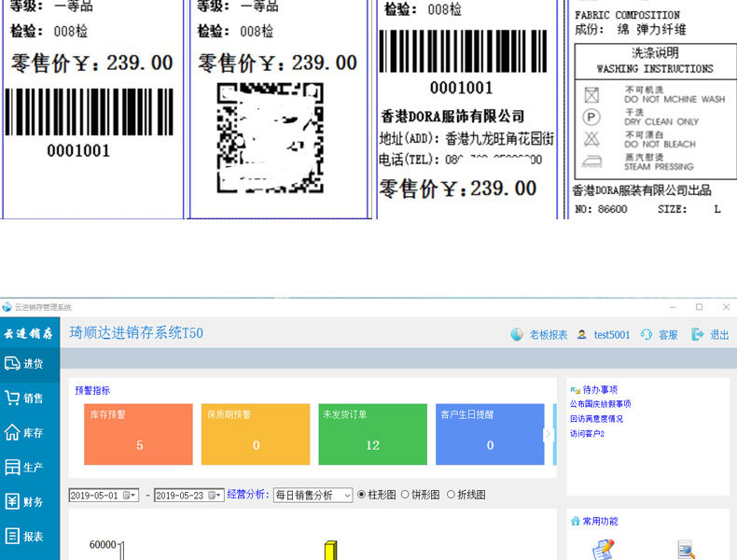Open the 每日销售分析 analysis dropdown
Viewport: 737px width, 560px height.
(x=313, y=495)
